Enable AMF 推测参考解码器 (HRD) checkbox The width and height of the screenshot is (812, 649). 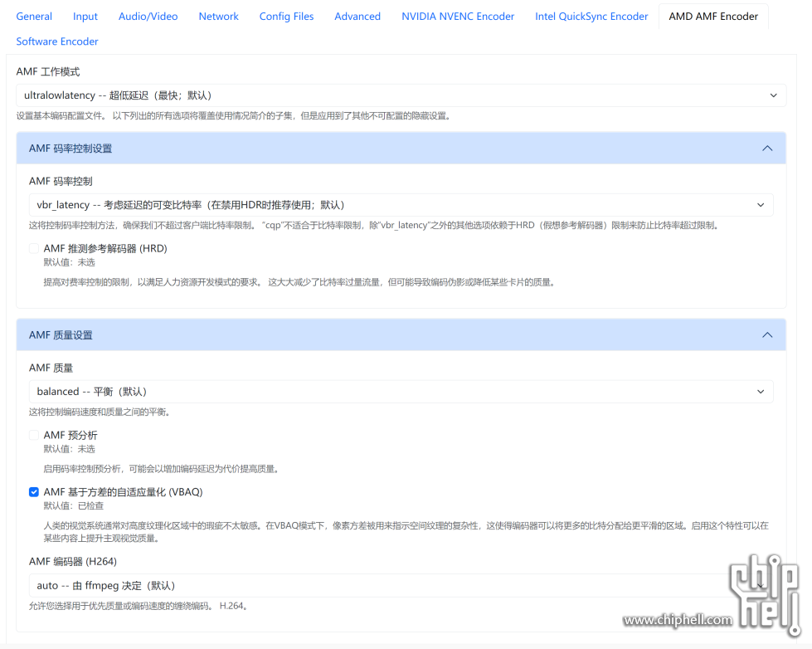[34, 249]
